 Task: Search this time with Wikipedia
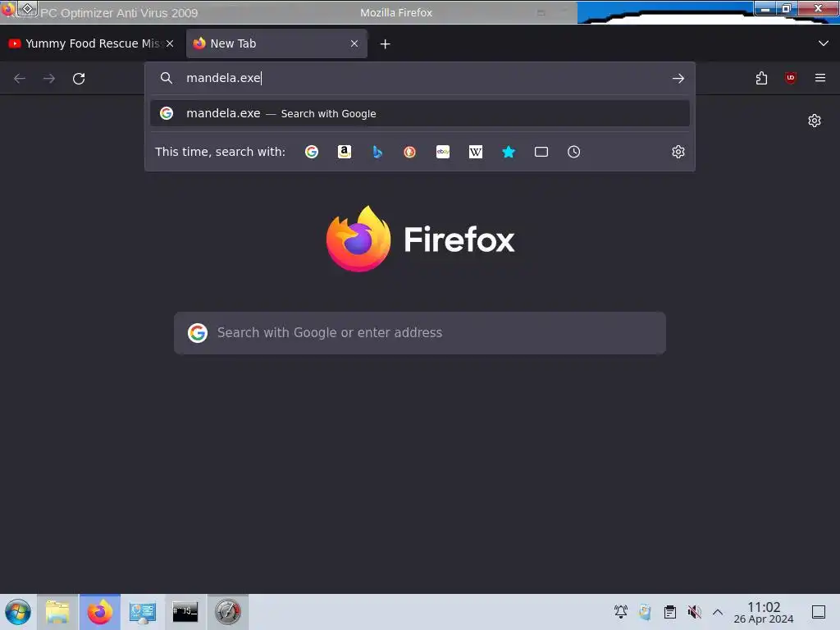[476, 152]
